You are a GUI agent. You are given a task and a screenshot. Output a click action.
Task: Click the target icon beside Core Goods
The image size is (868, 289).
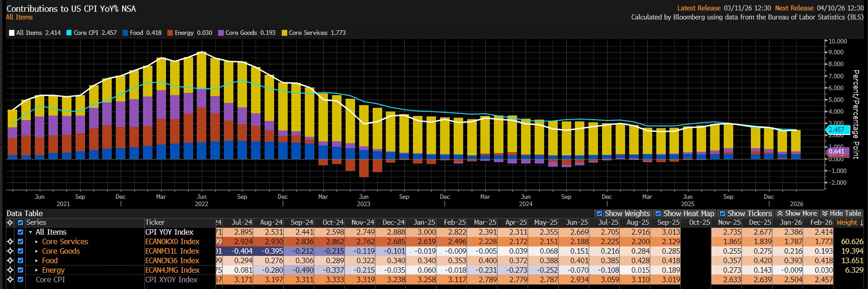[x=10, y=251]
